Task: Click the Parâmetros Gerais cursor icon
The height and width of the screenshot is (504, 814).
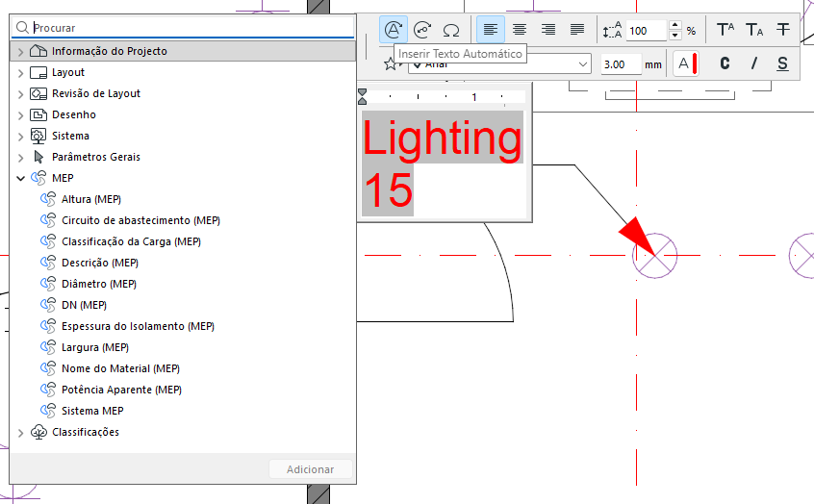Action: [38, 158]
